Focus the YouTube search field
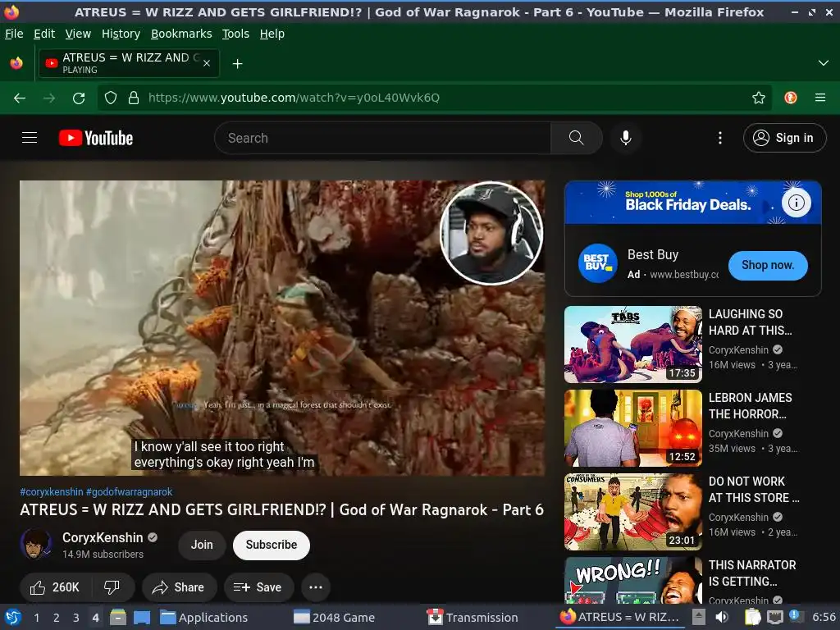 pos(382,138)
